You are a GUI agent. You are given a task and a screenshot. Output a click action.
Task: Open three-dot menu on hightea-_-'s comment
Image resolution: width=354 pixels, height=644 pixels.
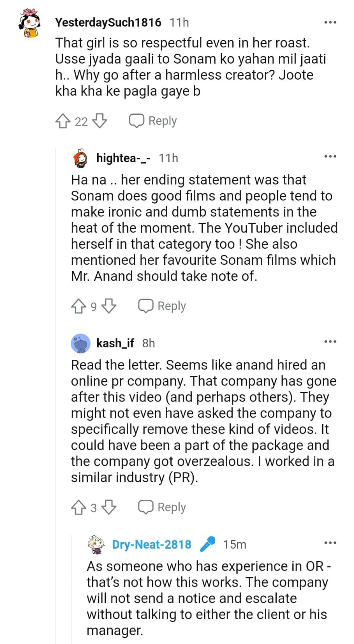pos(330,157)
